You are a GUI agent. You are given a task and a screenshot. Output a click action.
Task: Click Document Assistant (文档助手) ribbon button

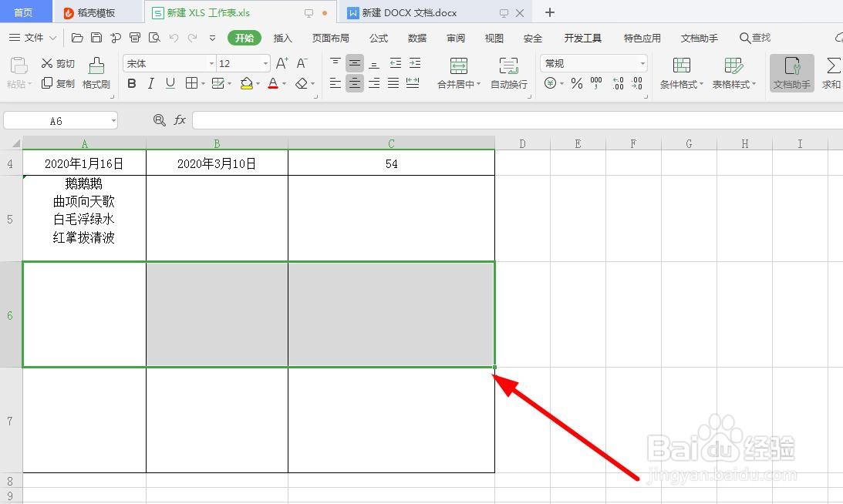[x=792, y=73]
